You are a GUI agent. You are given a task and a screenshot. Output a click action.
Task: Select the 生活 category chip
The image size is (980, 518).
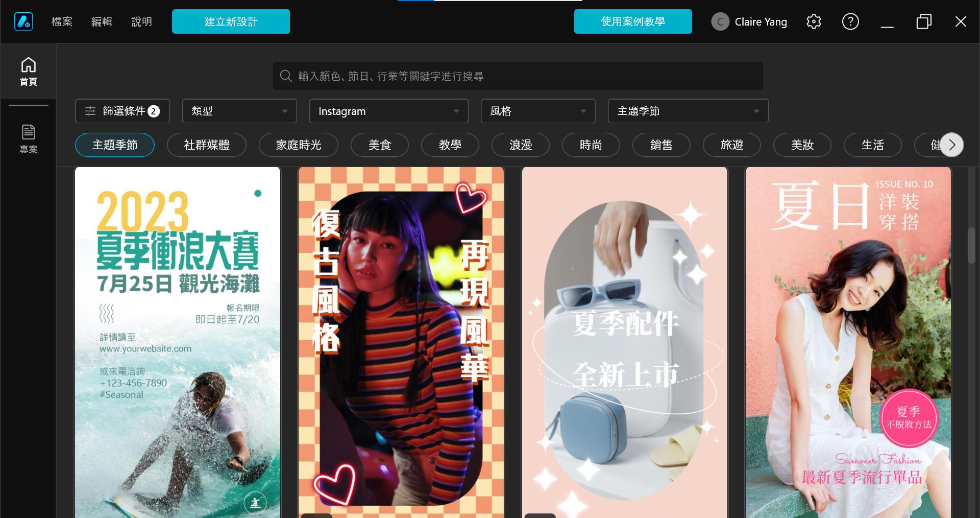[x=873, y=145]
